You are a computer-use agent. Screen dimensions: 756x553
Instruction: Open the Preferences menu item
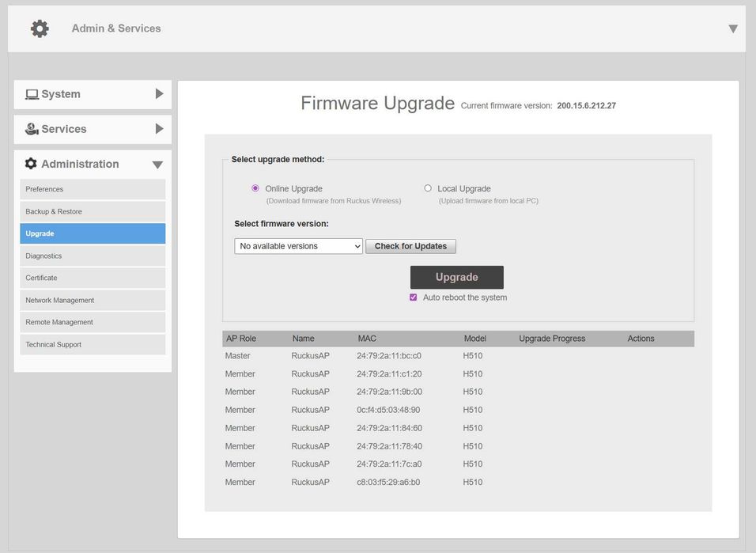point(93,189)
